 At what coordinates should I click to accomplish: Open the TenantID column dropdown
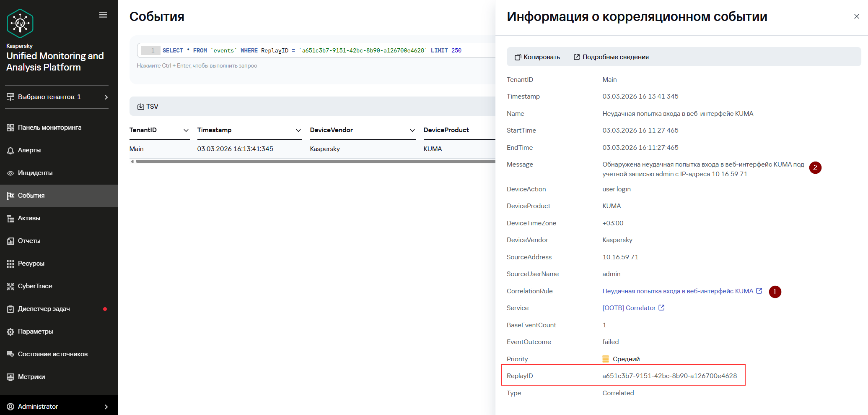click(186, 130)
